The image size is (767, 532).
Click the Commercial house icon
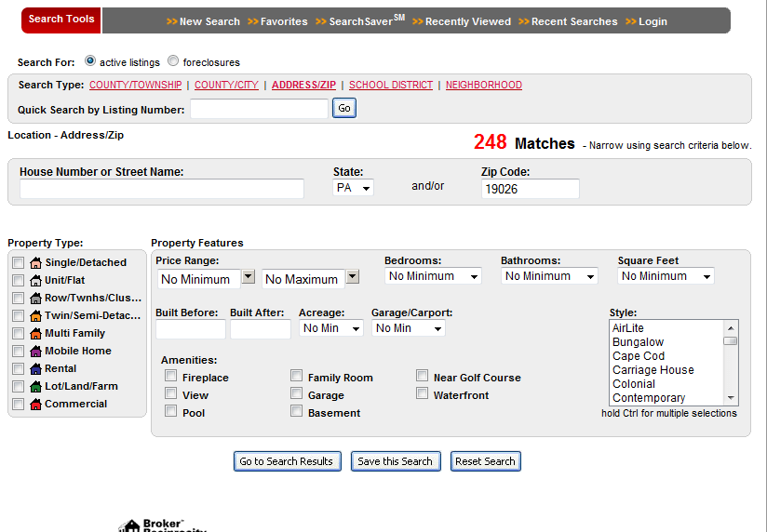[35, 404]
